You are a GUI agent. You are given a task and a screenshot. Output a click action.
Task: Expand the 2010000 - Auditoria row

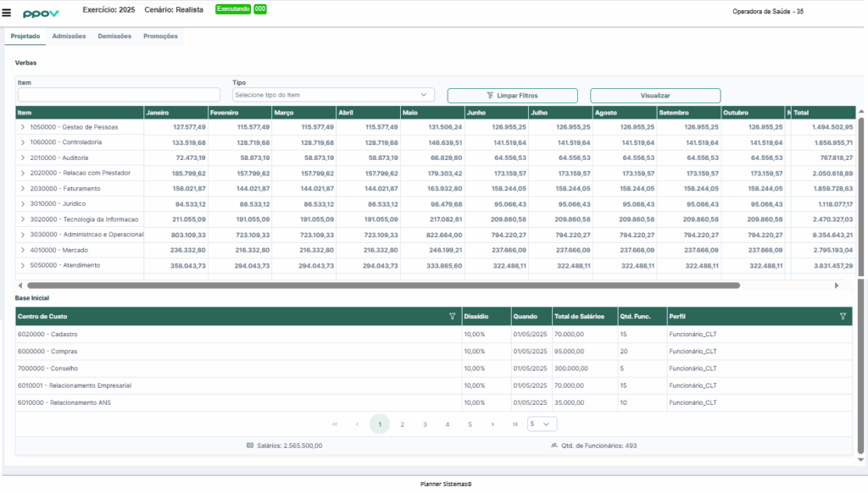tap(23, 158)
